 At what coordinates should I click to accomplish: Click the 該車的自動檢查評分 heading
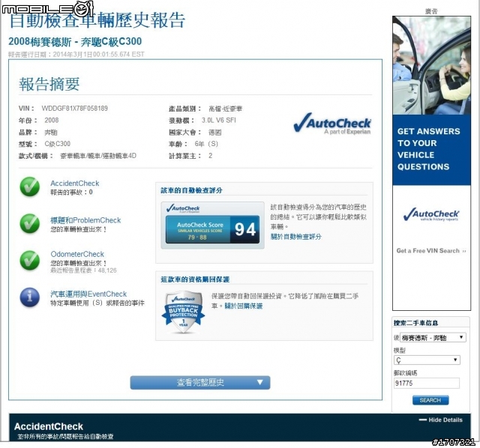click(x=192, y=190)
